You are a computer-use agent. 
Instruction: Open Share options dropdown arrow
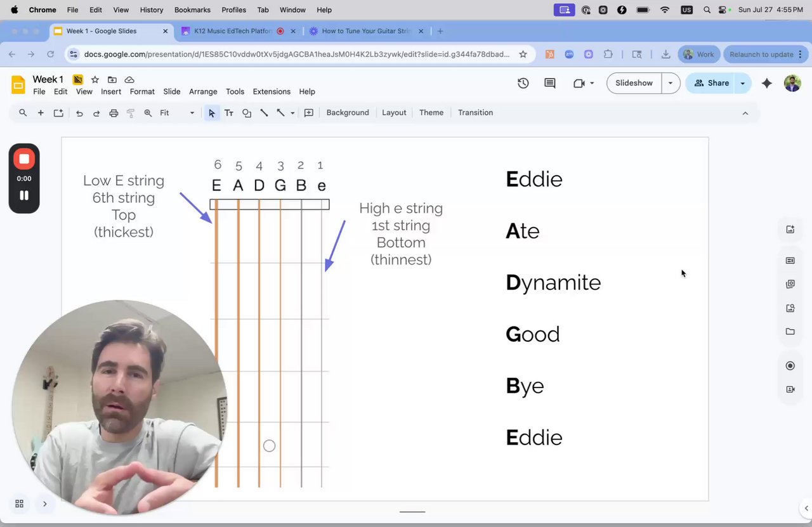pos(742,83)
